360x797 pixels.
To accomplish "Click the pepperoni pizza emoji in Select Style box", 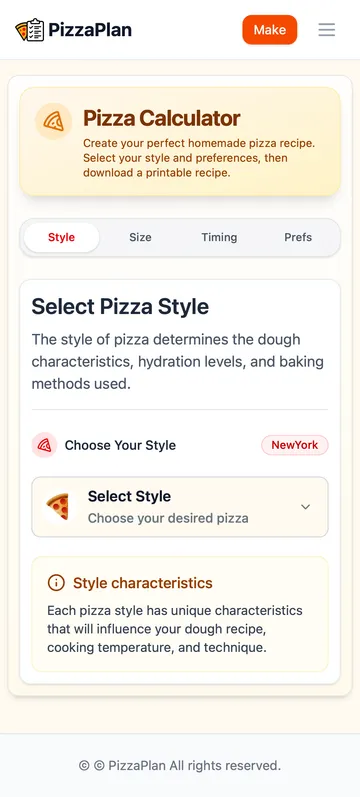I will point(58,507).
